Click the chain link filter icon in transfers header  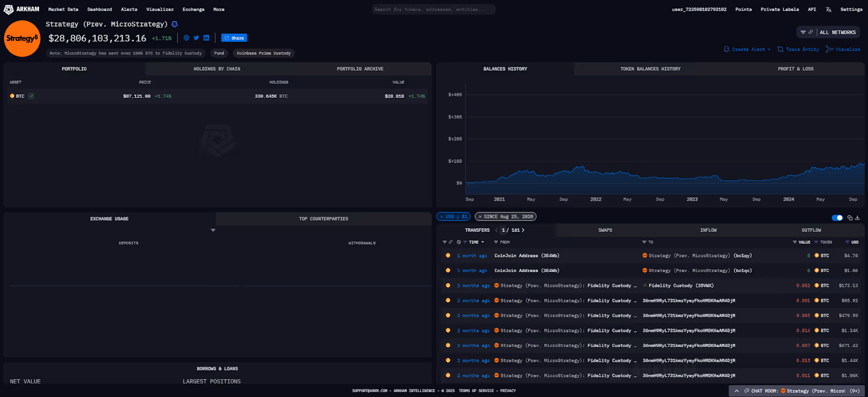pos(450,242)
